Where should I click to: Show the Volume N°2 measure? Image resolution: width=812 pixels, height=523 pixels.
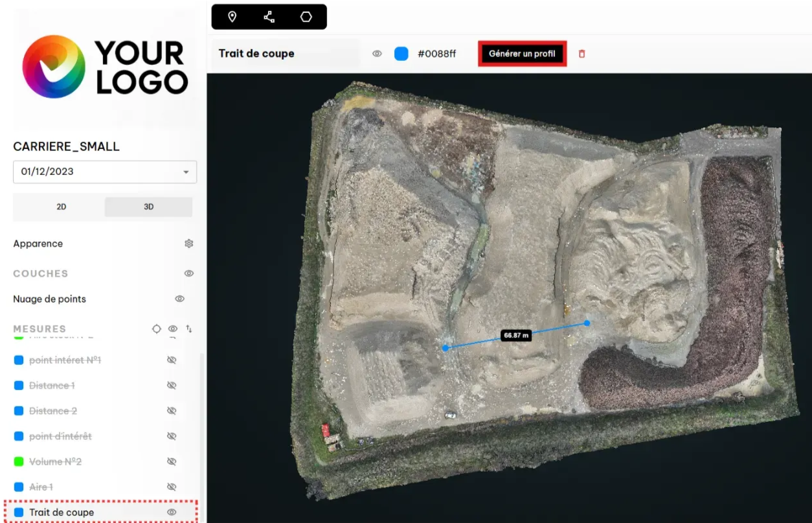click(x=172, y=461)
